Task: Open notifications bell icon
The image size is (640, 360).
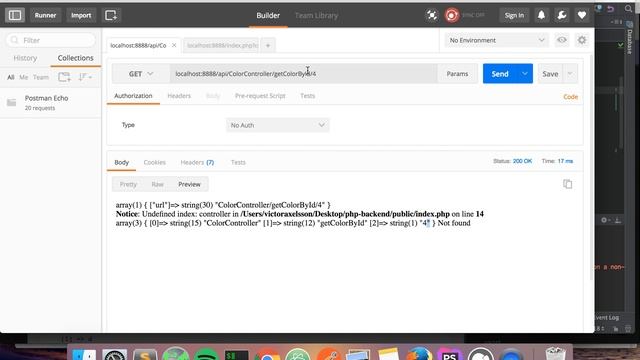Action: (x=541, y=15)
